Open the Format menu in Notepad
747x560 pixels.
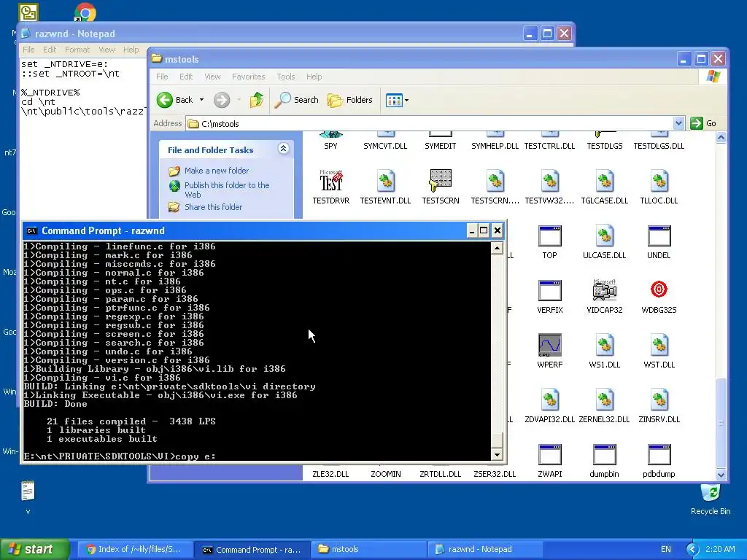tap(77, 50)
